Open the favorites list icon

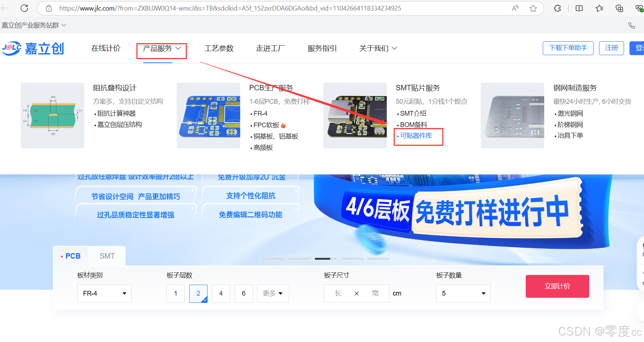coord(599,8)
